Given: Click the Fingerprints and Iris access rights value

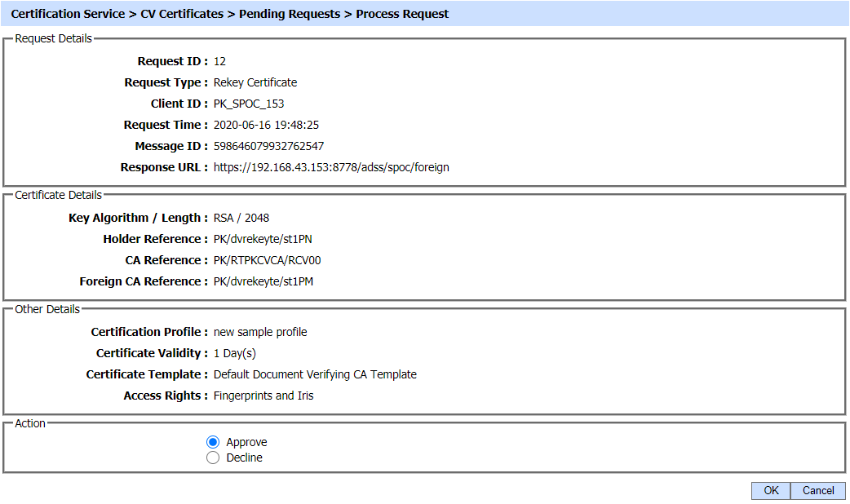Looking at the screenshot, I should [263, 396].
